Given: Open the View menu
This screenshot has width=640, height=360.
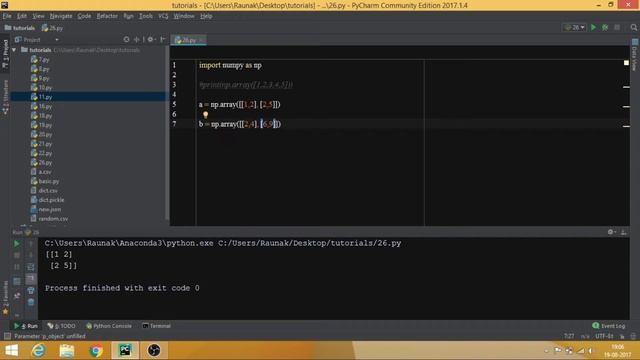Looking at the screenshot, I should (38, 16).
